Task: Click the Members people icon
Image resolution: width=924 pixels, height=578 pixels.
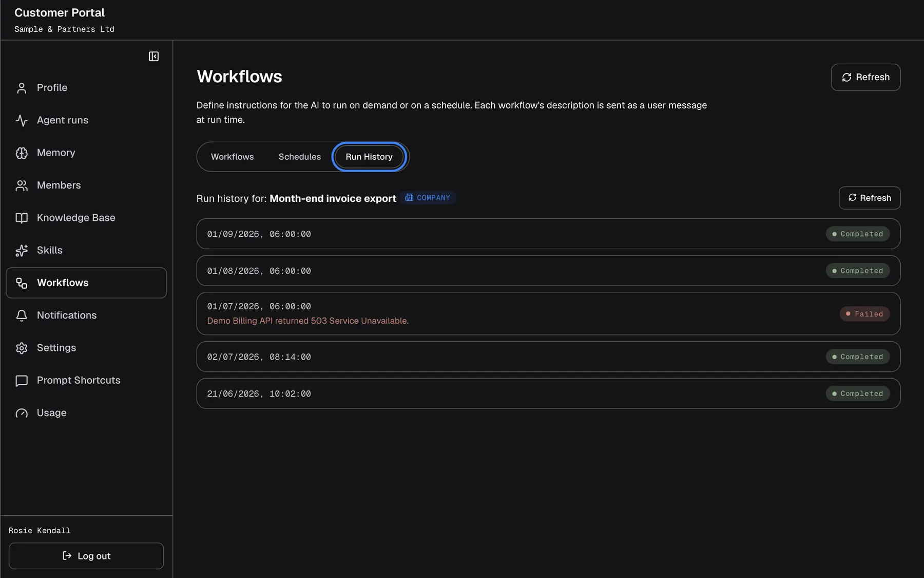Action: pyautogui.click(x=22, y=185)
